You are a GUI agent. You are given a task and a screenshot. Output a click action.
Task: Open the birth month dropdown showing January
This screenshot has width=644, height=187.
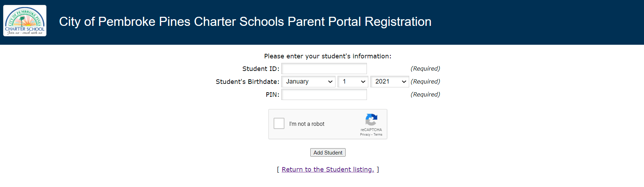308,81
